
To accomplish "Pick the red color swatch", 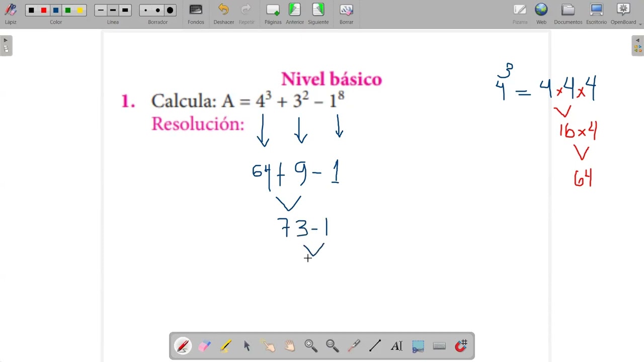I will pos(44,10).
